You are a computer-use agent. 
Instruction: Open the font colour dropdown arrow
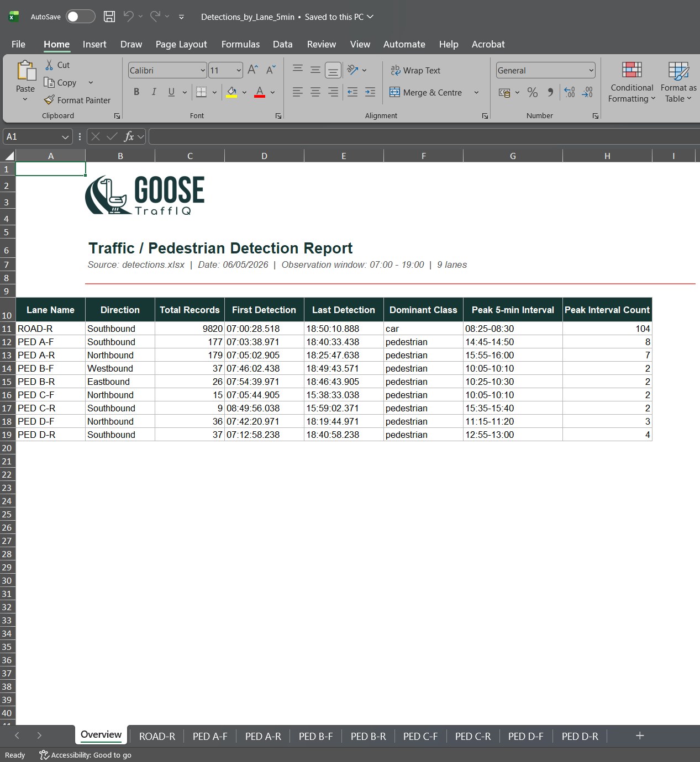pos(273,92)
